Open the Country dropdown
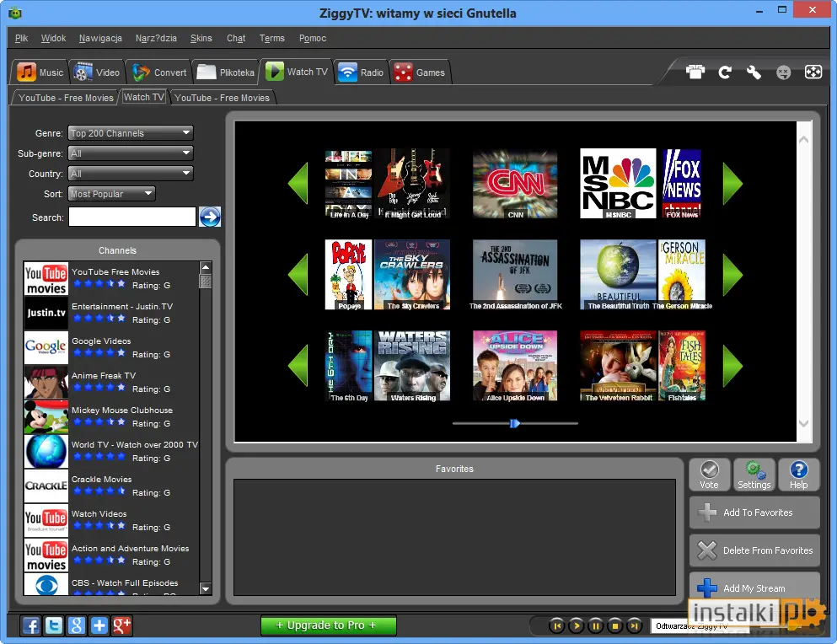 pyautogui.click(x=131, y=174)
